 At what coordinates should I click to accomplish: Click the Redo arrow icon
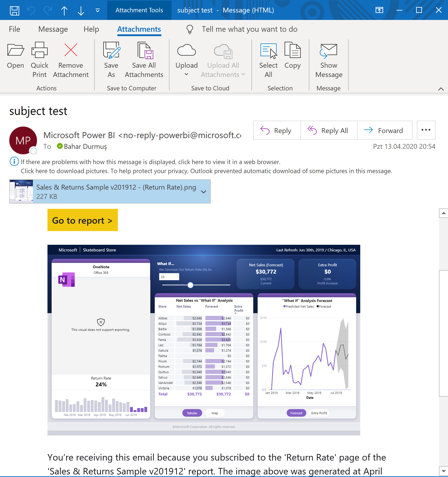pos(48,10)
